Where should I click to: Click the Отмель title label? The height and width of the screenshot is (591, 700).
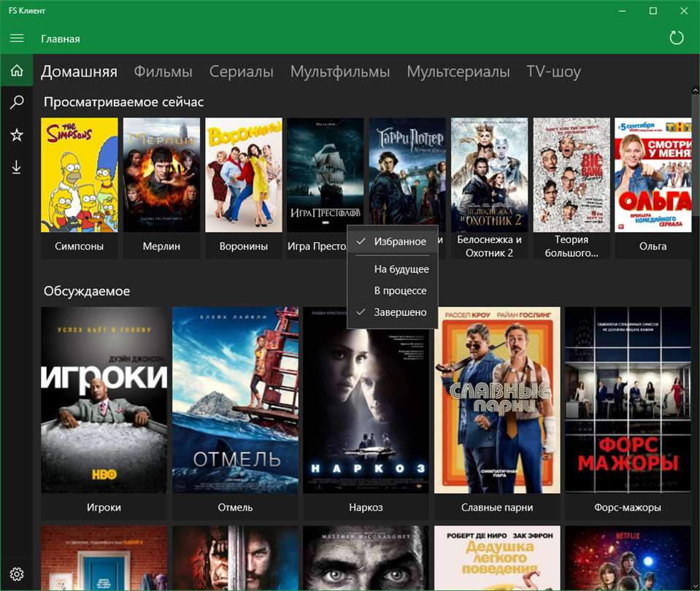235,508
